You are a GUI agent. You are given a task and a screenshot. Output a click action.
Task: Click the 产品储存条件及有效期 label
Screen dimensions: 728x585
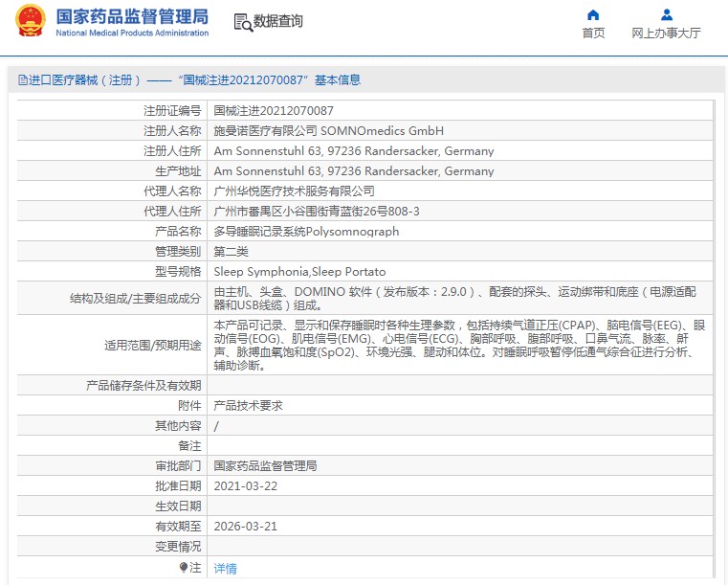(143, 386)
